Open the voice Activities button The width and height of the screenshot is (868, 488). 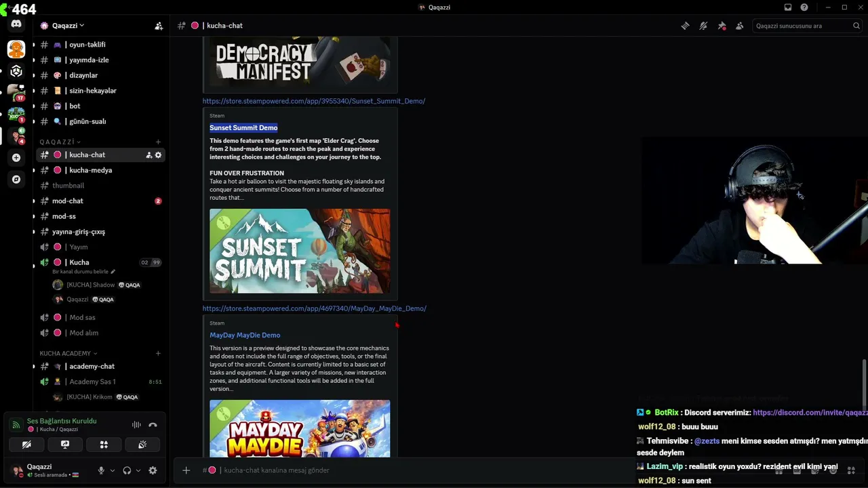(104, 445)
